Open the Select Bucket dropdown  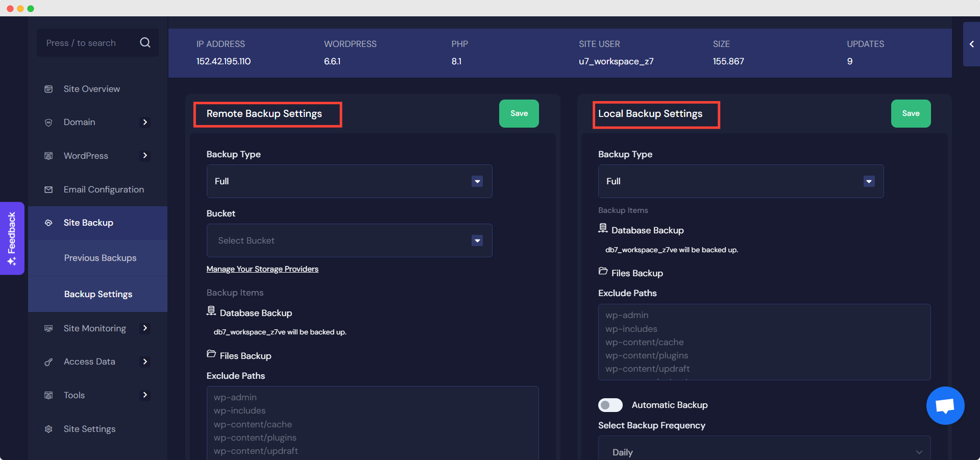coord(349,240)
